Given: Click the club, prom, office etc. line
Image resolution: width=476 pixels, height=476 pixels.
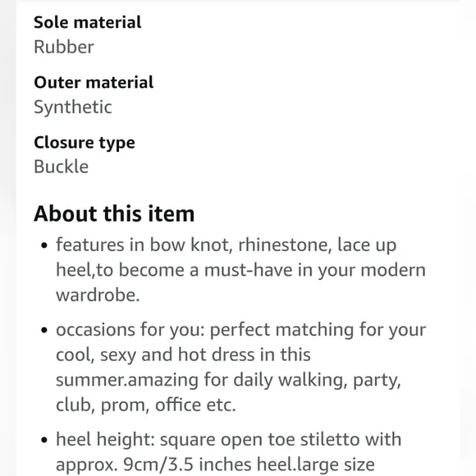Looking at the screenshot, I should pyautogui.click(x=146, y=405).
